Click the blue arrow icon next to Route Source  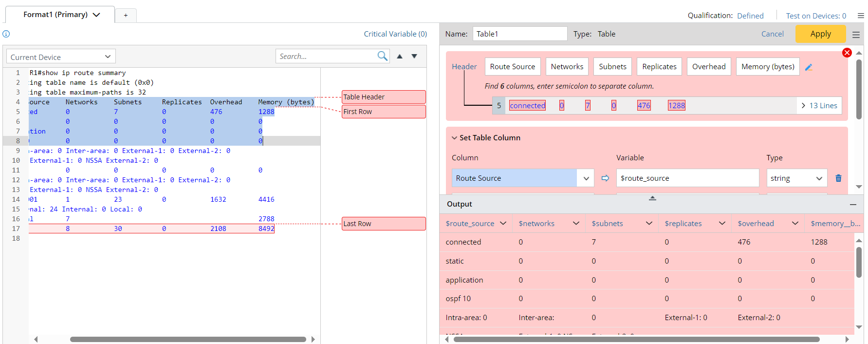tap(605, 178)
